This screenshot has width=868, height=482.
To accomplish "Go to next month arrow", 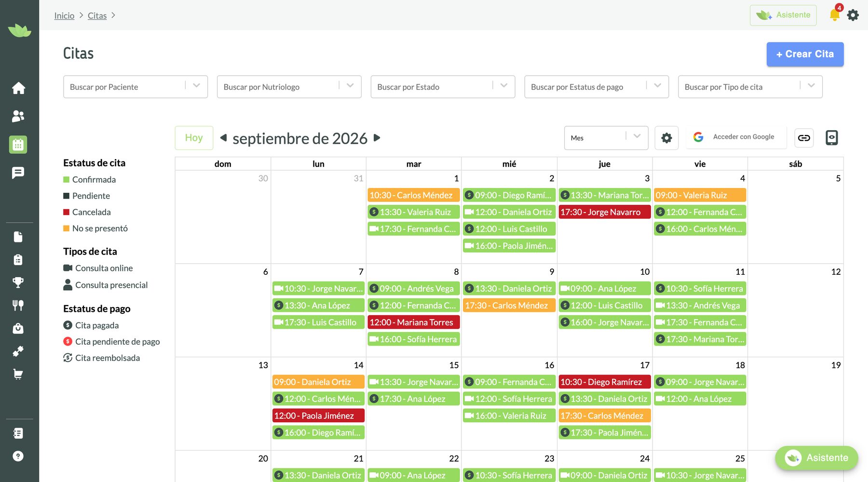I will [x=377, y=138].
